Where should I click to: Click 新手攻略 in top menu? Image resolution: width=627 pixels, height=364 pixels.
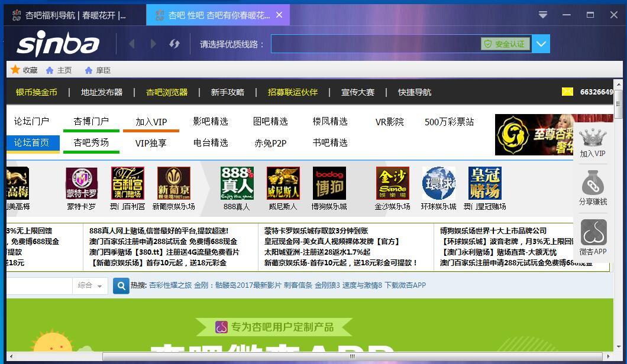228,92
